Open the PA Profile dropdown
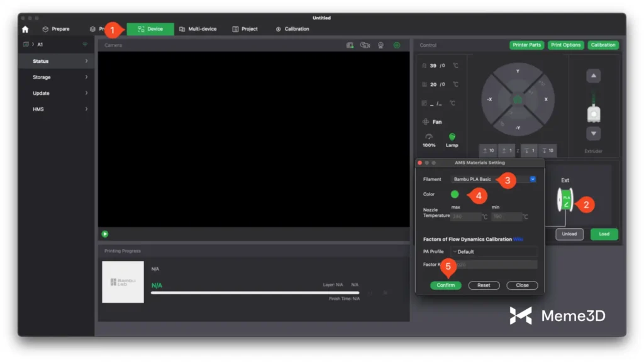644x362 pixels. [x=494, y=251]
